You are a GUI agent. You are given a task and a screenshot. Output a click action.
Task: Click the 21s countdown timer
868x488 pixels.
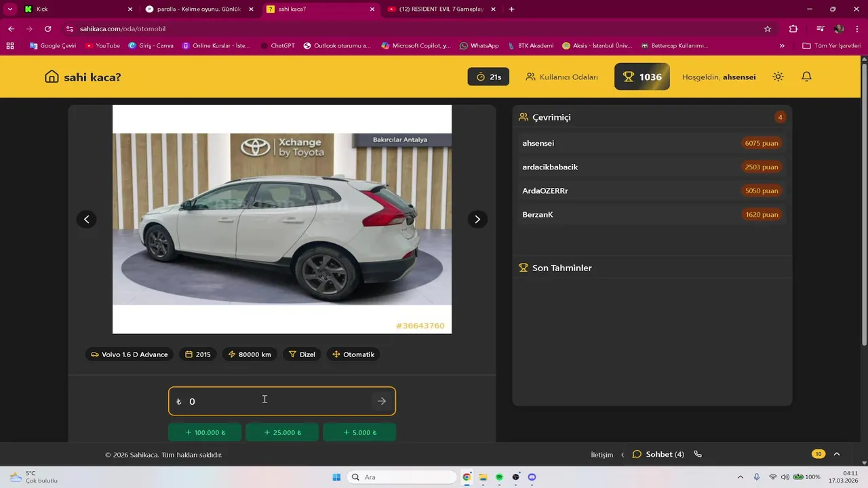(x=488, y=77)
